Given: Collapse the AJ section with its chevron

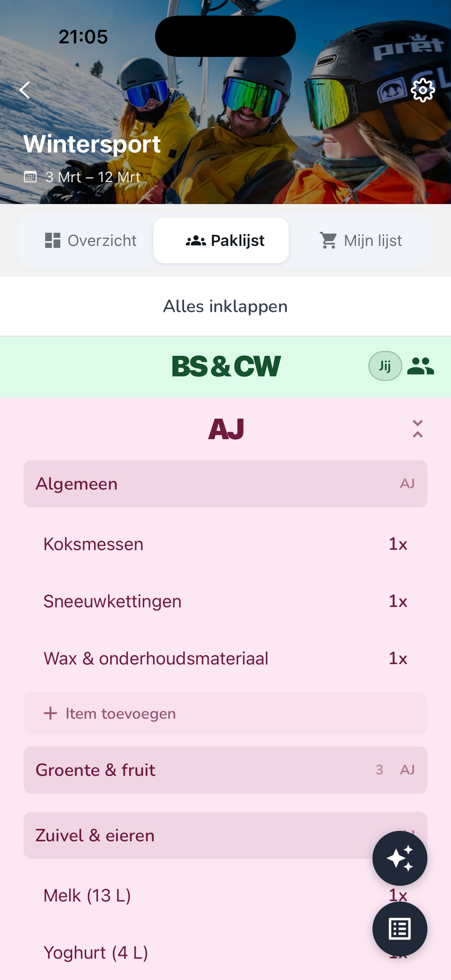Looking at the screenshot, I should tap(417, 429).
